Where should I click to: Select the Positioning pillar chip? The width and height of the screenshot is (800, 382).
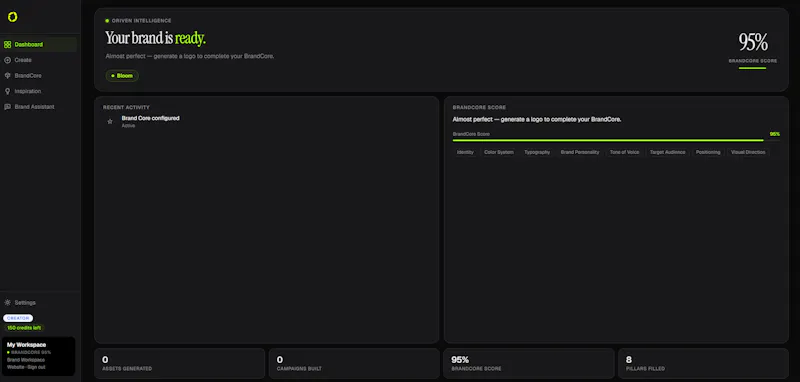pyautogui.click(x=708, y=152)
